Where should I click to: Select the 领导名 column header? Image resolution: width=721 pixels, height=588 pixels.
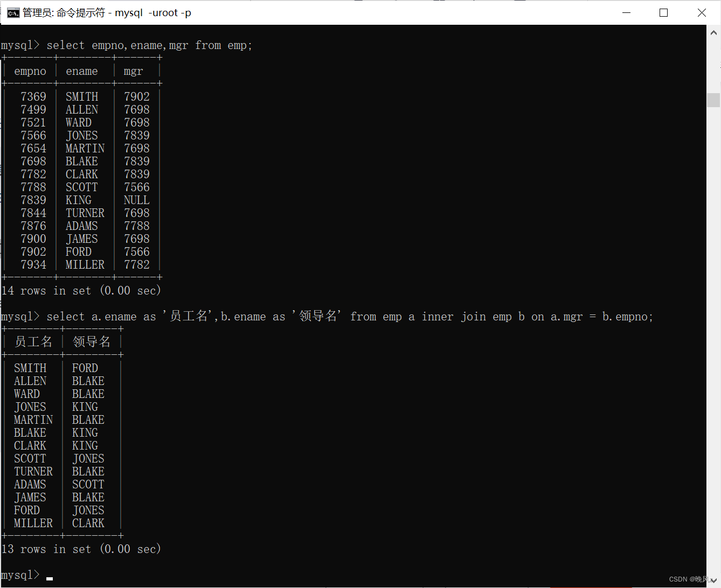(92, 341)
